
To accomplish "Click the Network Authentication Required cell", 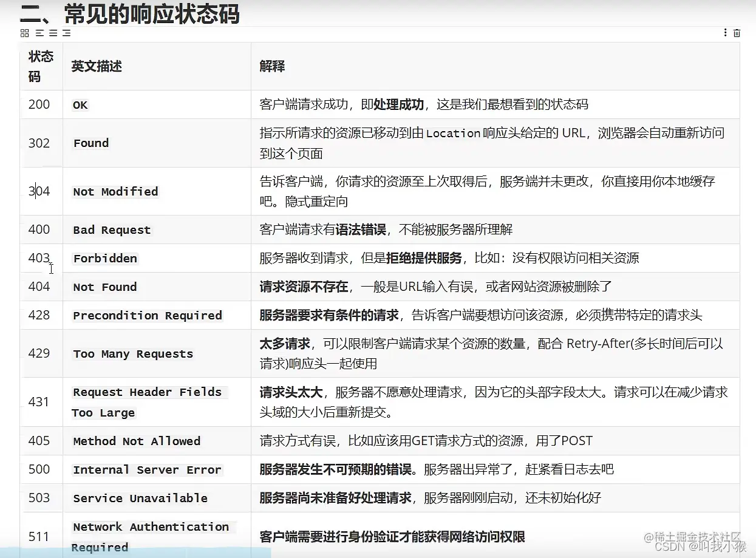I will pos(152,536).
